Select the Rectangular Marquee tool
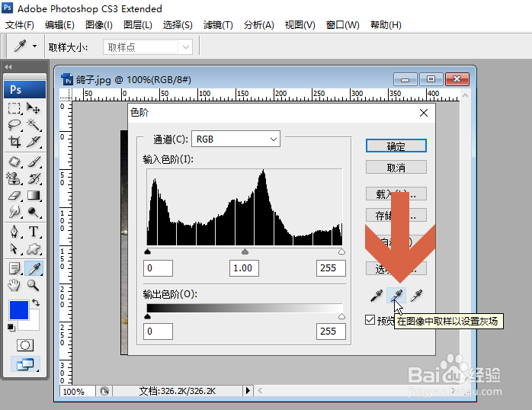This screenshot has height=410, width=532. (x=14, y=108)
